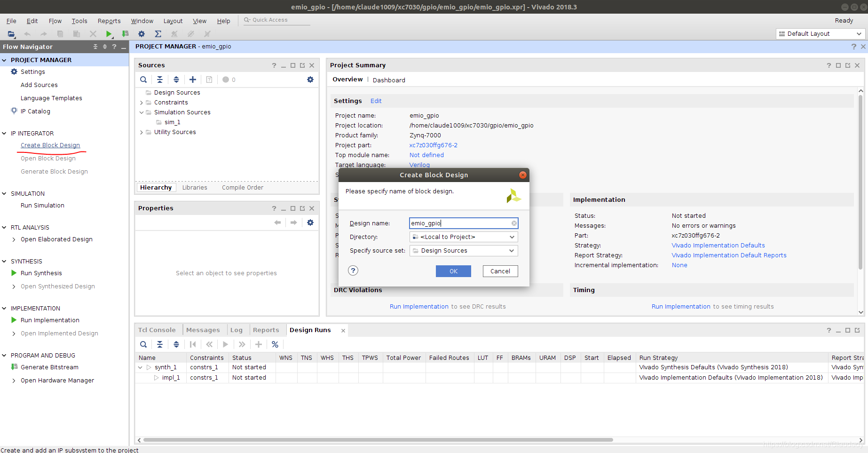Open IP Catalog from Flow Navigator
This screenshot has width=868, height=453.
35,111
